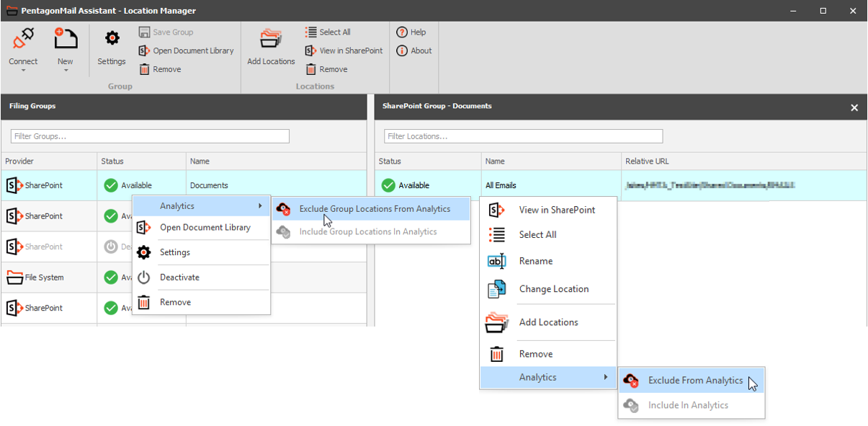Choose View in SharePoint in the location context menu

(548, 210)
